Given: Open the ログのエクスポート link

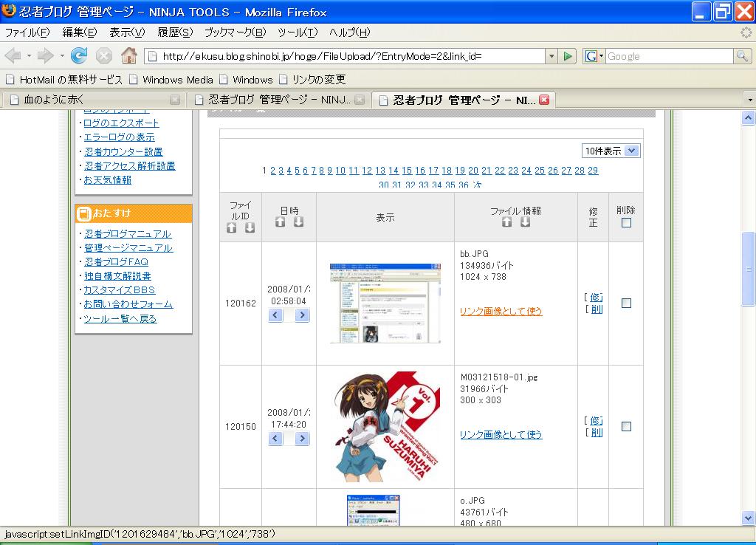Looking at the screenshot, I should pos(121,123).
